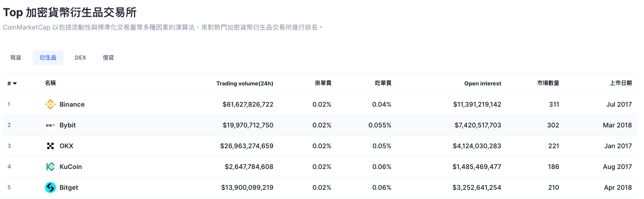Open the OKX exchange name link
Viewport: 644px width, 199px height.
tap(67, 146)
